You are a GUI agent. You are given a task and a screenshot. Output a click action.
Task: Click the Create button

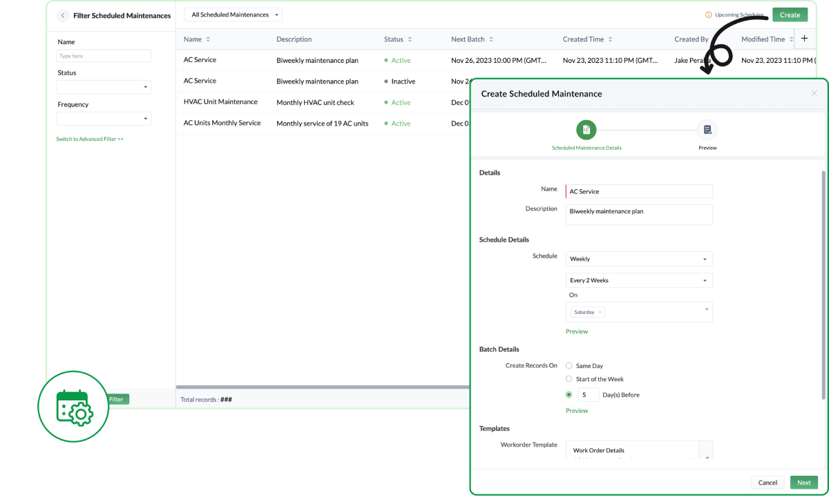coord(790,14)
